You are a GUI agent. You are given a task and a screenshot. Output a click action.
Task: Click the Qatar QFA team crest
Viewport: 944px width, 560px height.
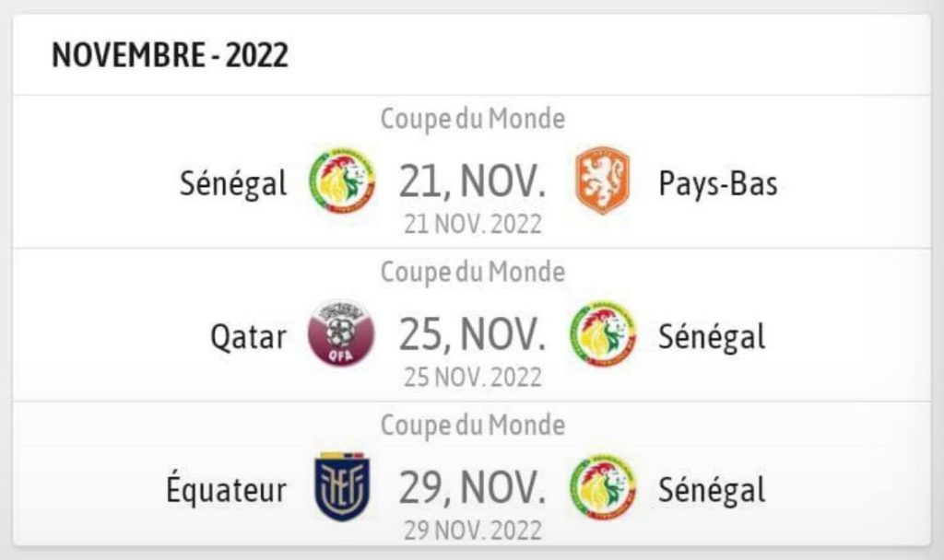(341, 333)
